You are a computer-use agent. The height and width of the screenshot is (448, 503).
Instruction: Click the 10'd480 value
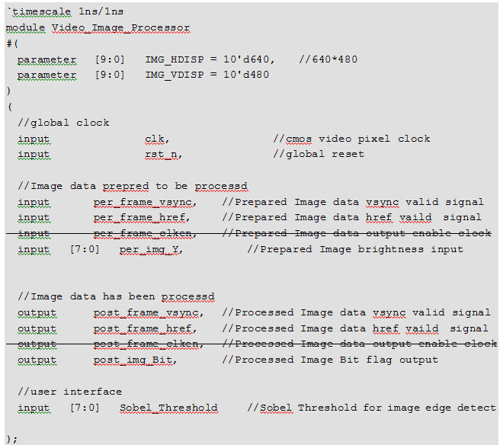tap(246, 75)
